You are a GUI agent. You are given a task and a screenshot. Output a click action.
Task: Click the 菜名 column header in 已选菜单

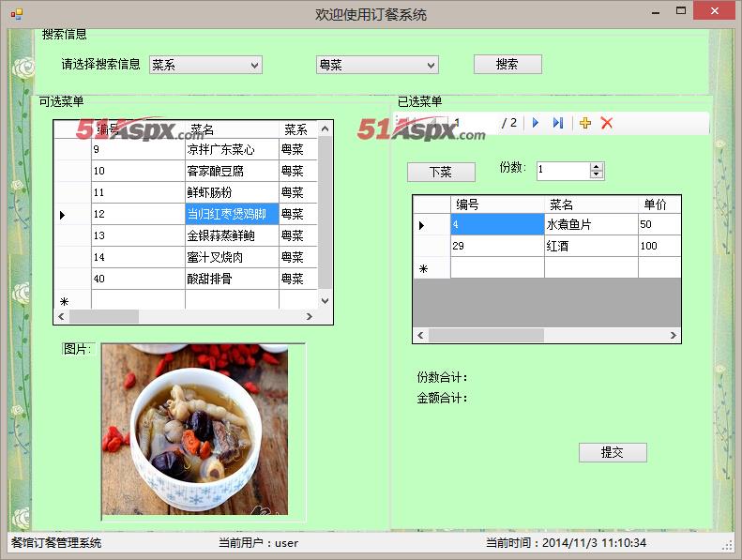591,204
